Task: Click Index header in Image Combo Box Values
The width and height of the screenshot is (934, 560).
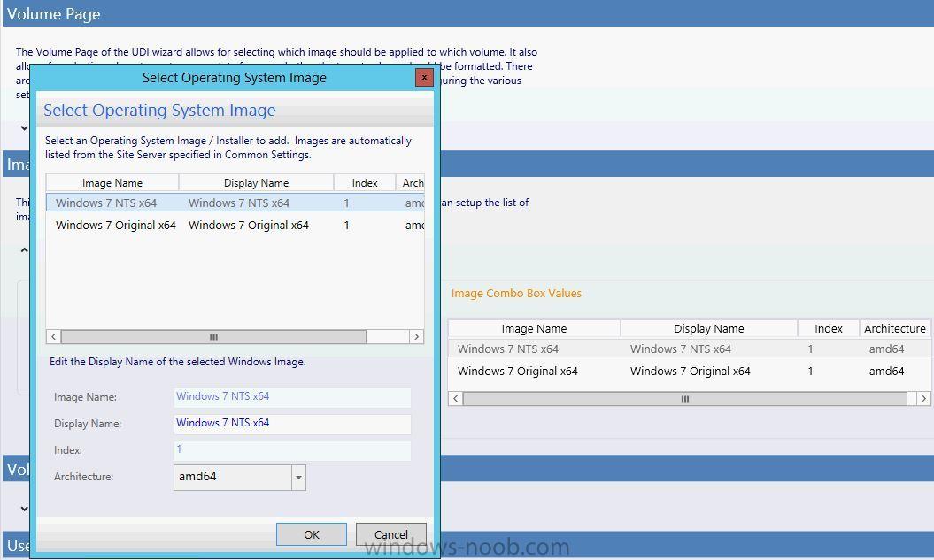Action: coord(828,328)
